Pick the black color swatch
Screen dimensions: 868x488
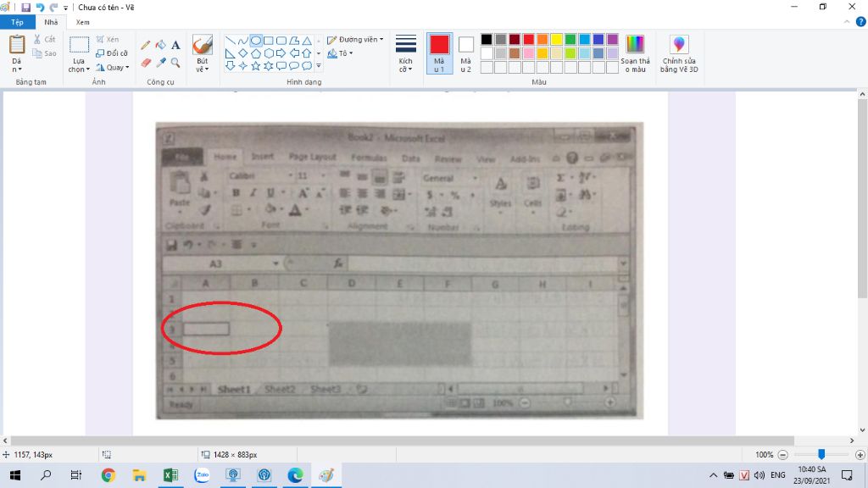(487, 39)
